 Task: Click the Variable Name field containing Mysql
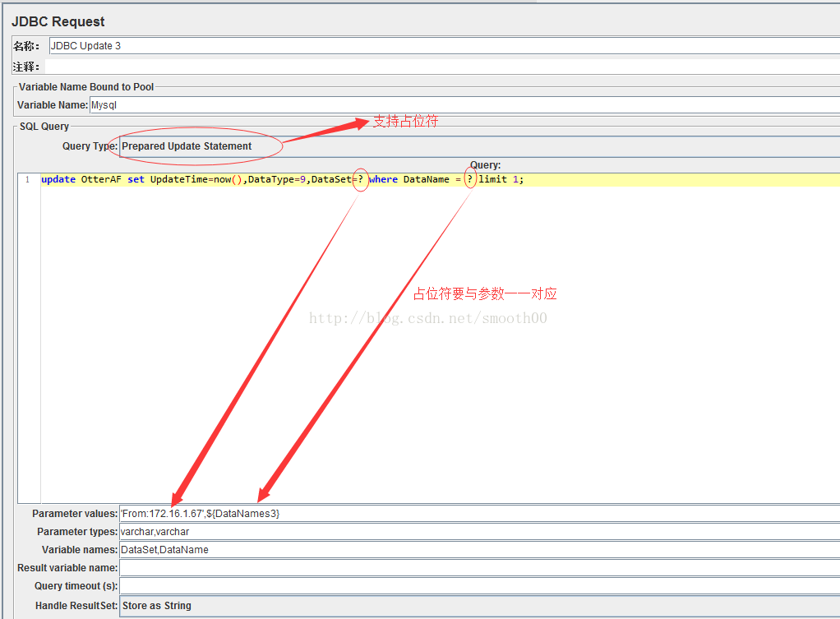point(464,105)
